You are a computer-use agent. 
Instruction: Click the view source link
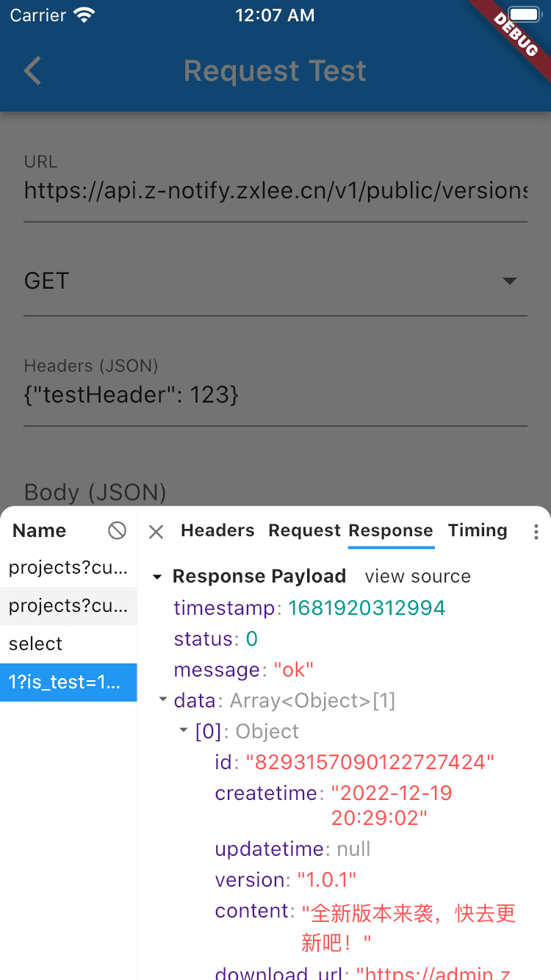pyautogui.click(x=417, y=577)
